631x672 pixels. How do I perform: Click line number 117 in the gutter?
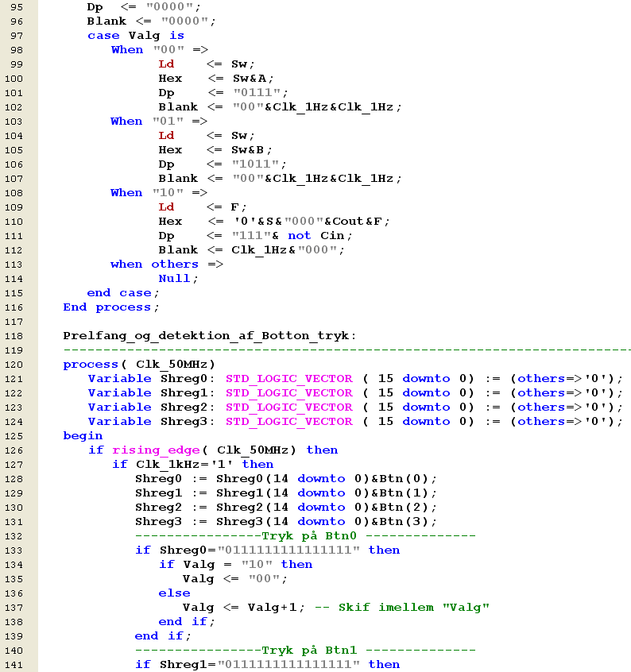pyautogui.click(x=14, y=322)
